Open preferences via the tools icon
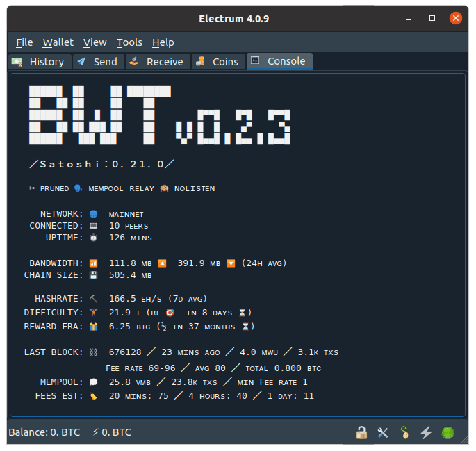Image resolution: width=476 pixels, height=451 pixels. (383, 432)
